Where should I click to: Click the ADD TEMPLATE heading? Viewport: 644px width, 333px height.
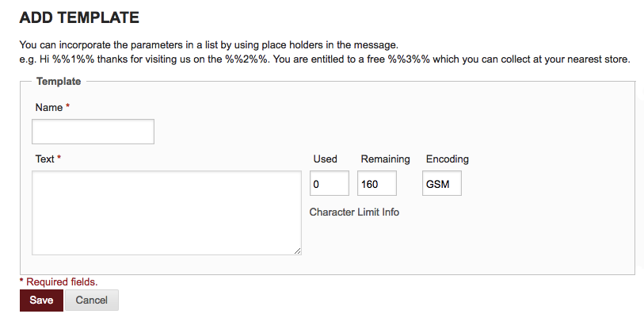point(78,17)
